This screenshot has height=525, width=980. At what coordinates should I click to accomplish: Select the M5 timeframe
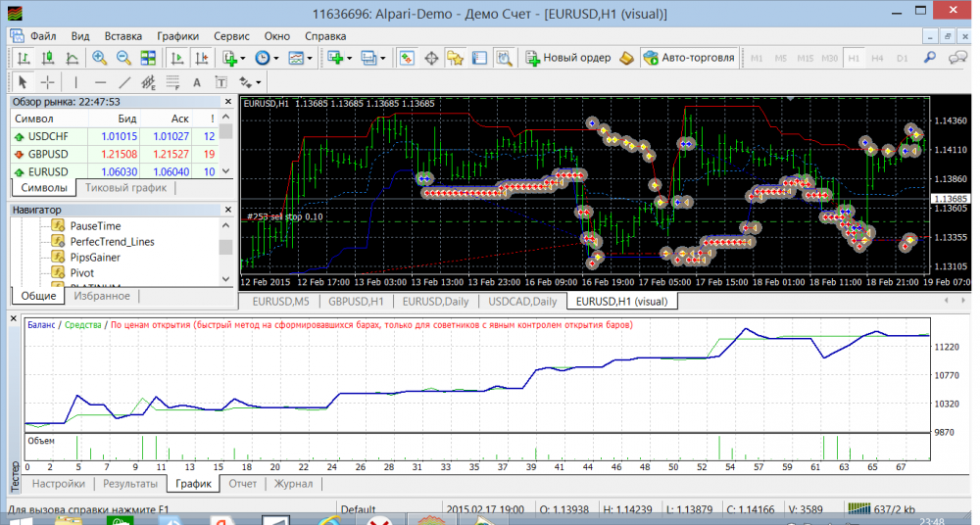[781, 58]
